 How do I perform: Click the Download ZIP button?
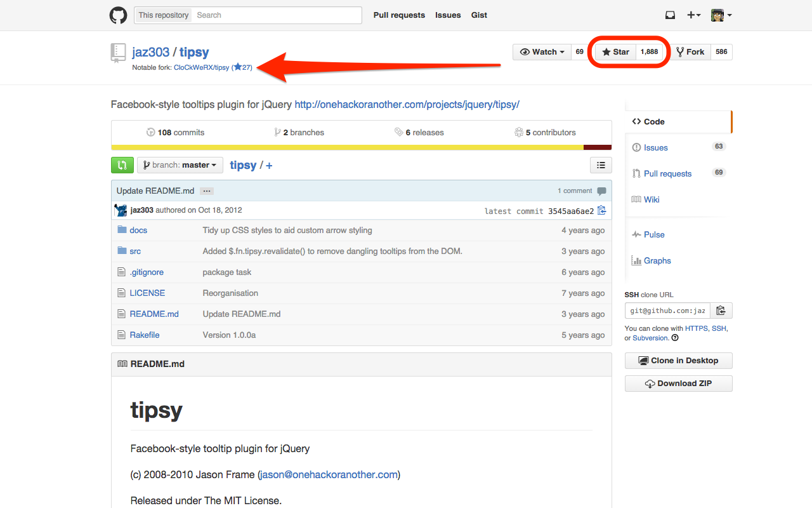coord(679,384)
